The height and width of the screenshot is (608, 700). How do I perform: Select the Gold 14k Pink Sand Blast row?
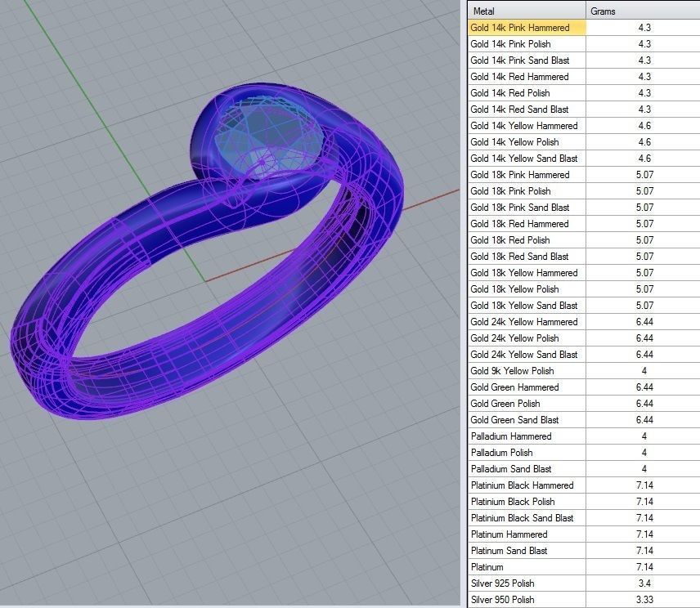(584, 60)
